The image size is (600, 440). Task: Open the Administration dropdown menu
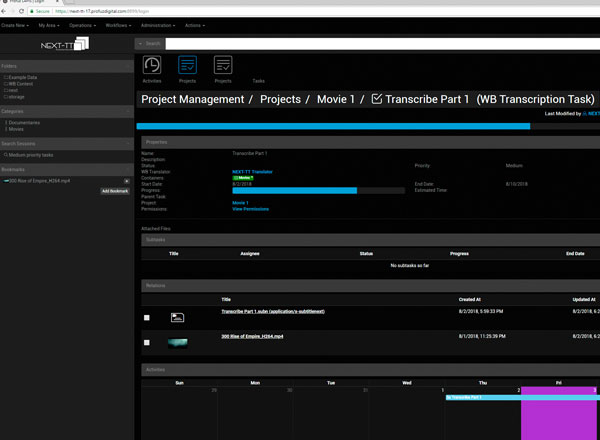(x=158, y=25)
